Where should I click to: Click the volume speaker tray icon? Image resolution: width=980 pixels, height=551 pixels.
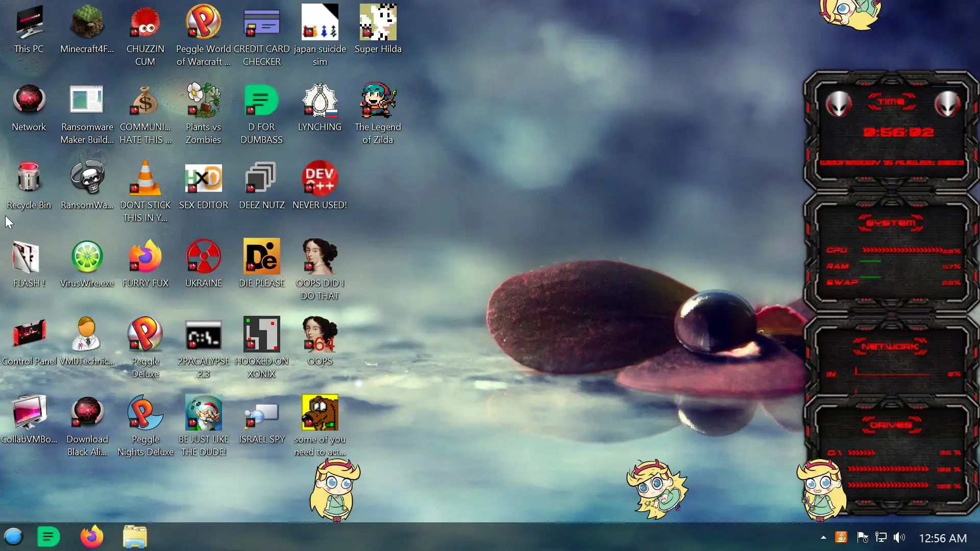point(899,537)
